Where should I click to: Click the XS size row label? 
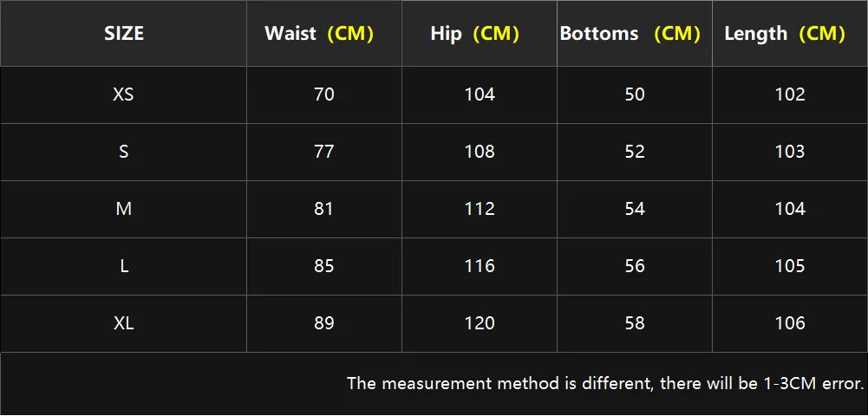pos(124,94)
